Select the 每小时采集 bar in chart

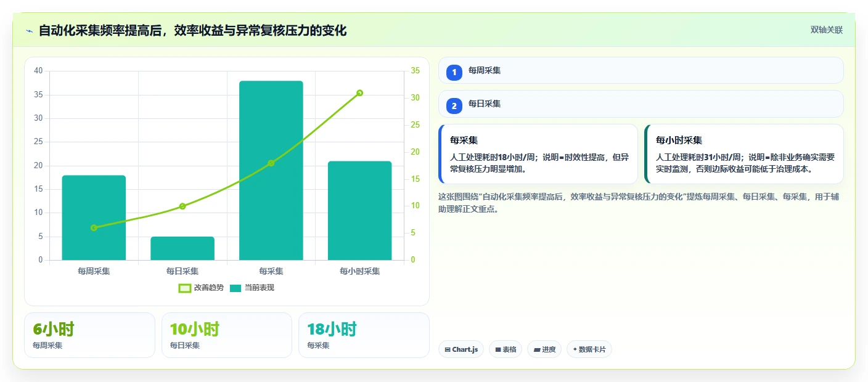click(x=360, y=211)
